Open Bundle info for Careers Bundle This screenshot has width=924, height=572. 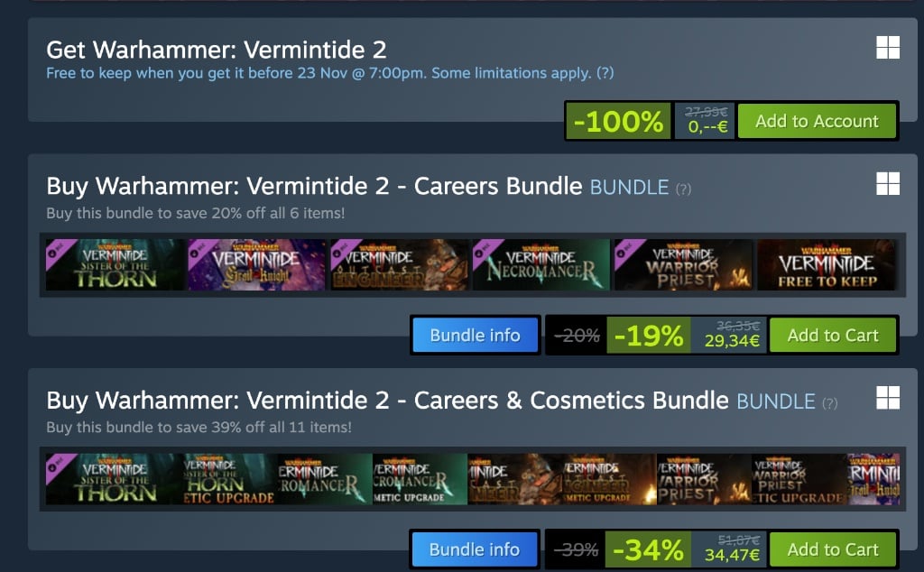475,336
